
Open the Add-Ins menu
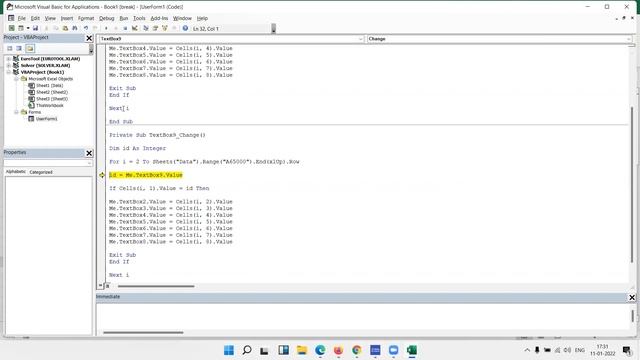[x=159, y=18]
